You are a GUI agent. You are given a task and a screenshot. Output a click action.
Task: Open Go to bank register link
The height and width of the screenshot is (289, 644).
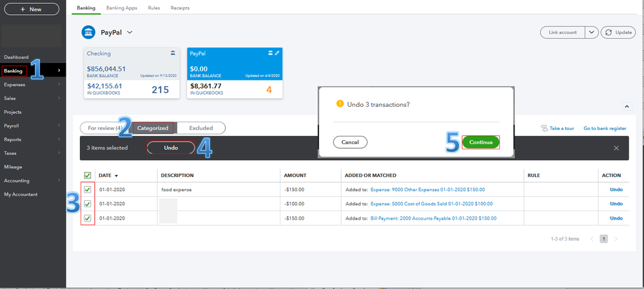click(x=605, y=128)
